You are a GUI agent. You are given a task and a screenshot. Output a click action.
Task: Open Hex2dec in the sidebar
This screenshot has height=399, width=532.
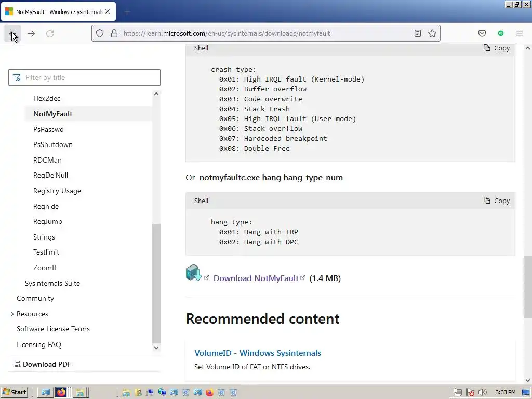[x=47, y=98]
